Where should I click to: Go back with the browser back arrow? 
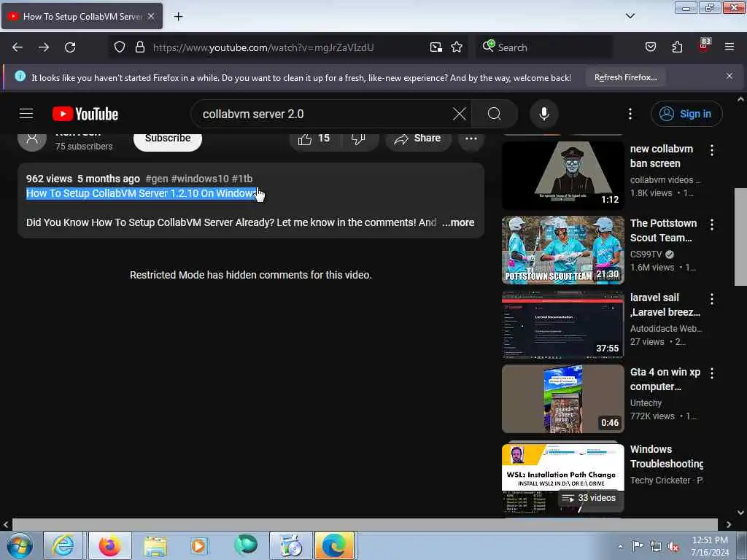click(x=18, y=47)
